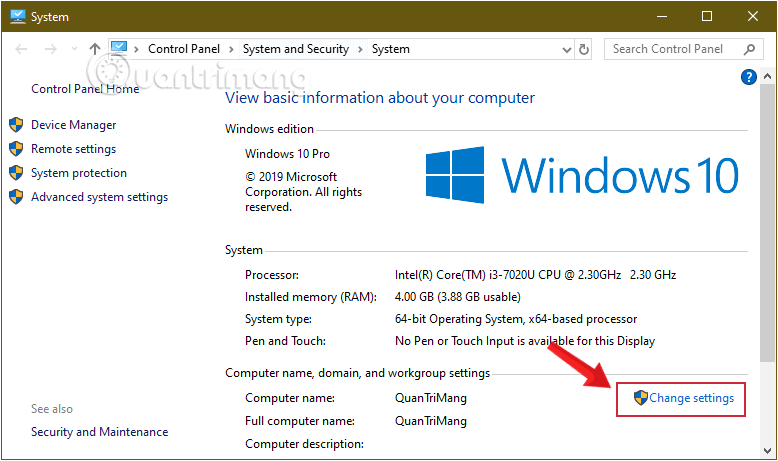Screen dimensions: 778x461
Task: Click the 4.00 GB installed memory value
Action: point(457,297)
